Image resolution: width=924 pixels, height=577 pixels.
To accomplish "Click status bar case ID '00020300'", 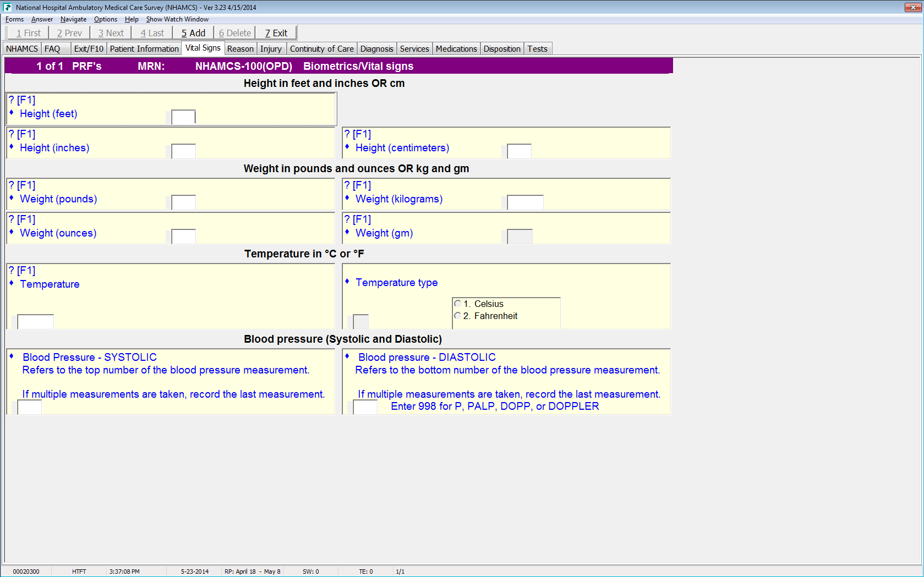I will 26,571.
